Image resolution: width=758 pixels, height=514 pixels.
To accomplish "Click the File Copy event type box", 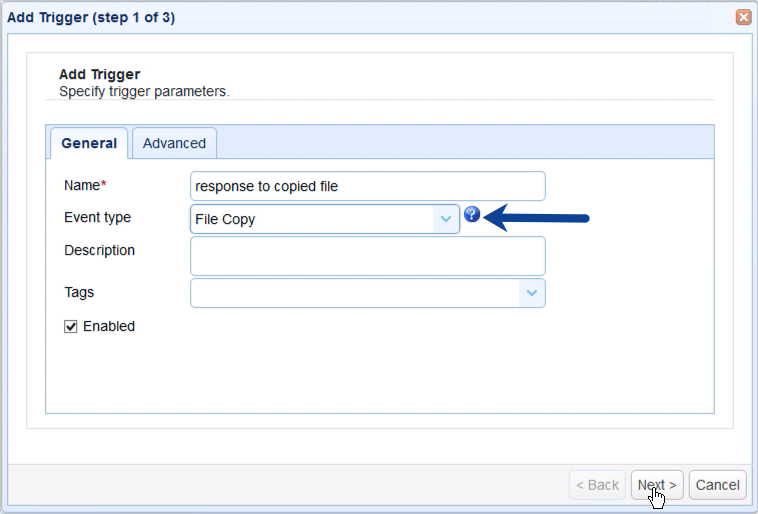I will [312, 219].
